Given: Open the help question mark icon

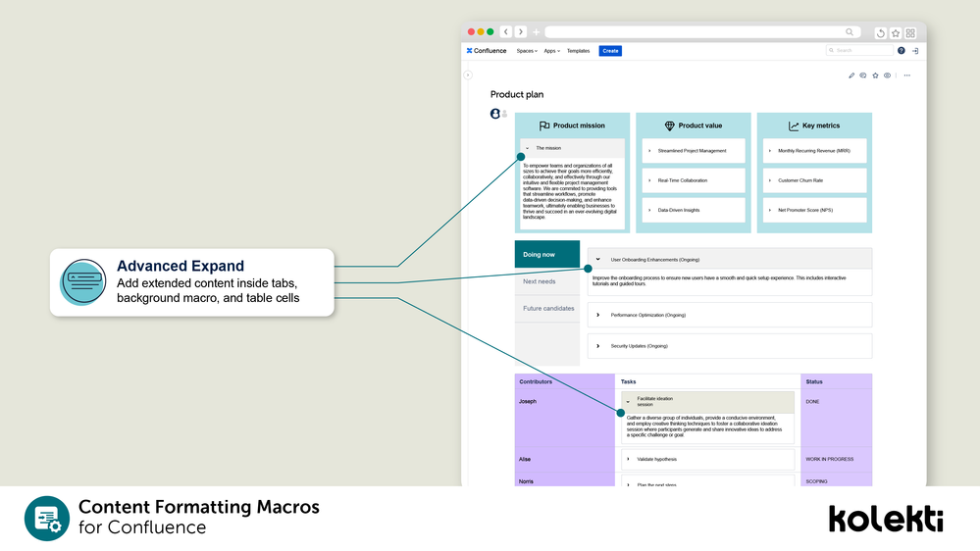Looking at the screenshot, I should coord(902,51).
